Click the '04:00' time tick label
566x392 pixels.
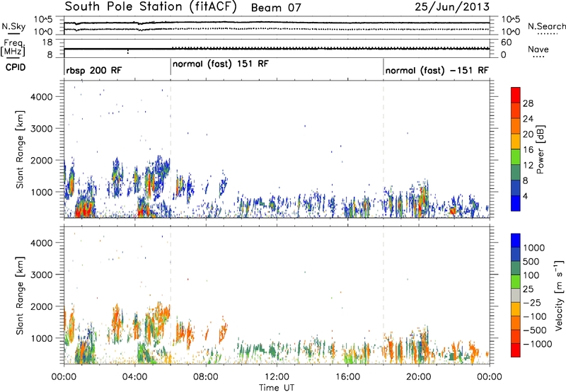(x=134, y=377)
